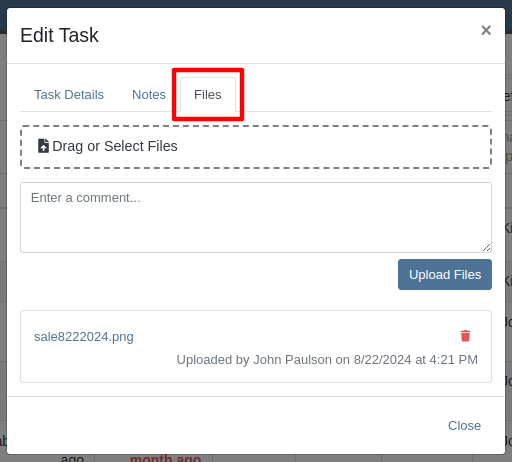
Task: Click the Close link in footer
Action: pyautogui.click(x=464, y=426)
